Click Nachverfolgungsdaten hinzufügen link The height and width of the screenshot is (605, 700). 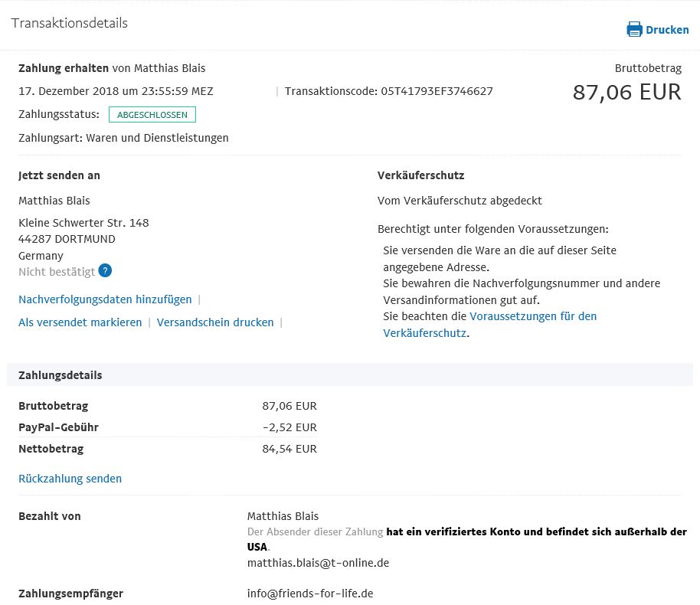point(105,299)
